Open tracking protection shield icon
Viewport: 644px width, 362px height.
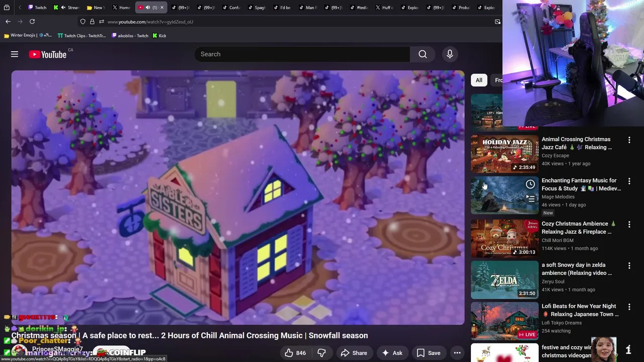tap(83, 22)
